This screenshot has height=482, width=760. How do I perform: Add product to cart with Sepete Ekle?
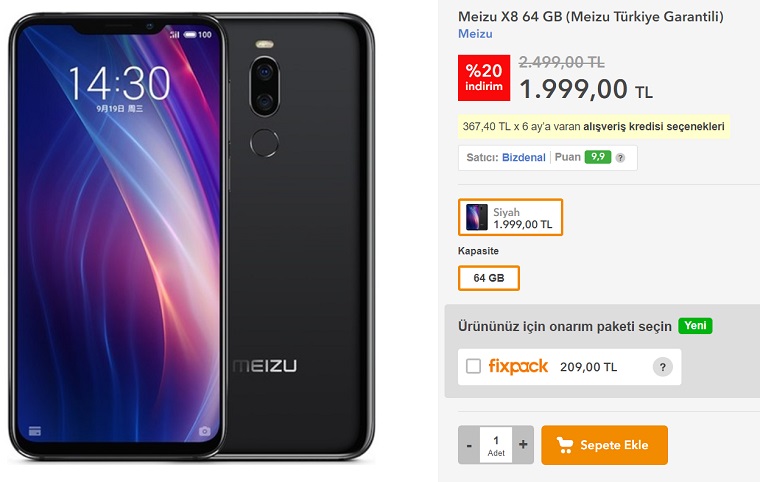[604, 445]
